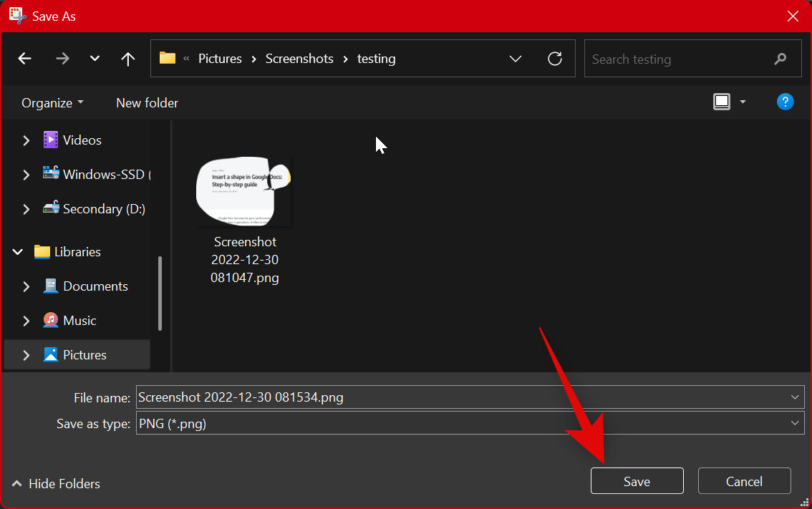Select Music in the sidebar
The height and width of the screenshot is (509, 812).
click(x=82, y=320)
